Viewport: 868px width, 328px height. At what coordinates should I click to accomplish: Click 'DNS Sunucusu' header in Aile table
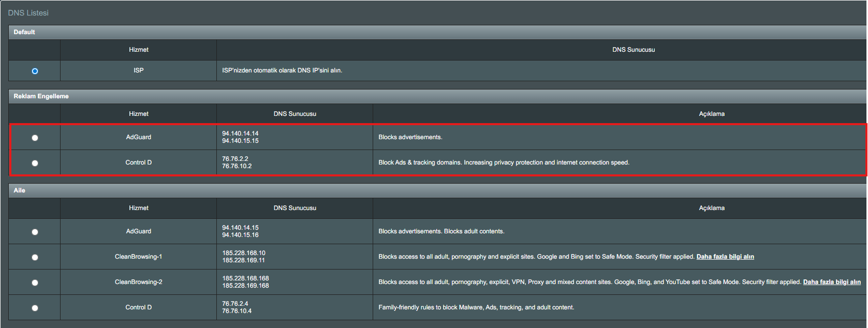tap(295, 208)
